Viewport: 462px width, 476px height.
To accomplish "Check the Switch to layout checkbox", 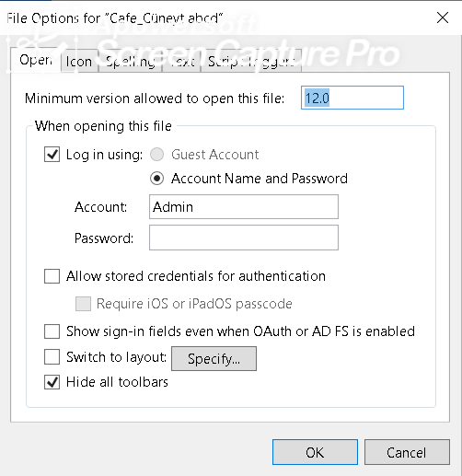I will [52, 357].
